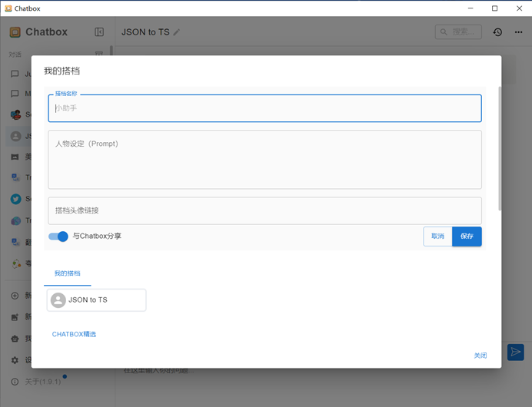Viewport: 532px width, 407px height.
Task: Click the about info circle icon
Action: click(15, 382)
